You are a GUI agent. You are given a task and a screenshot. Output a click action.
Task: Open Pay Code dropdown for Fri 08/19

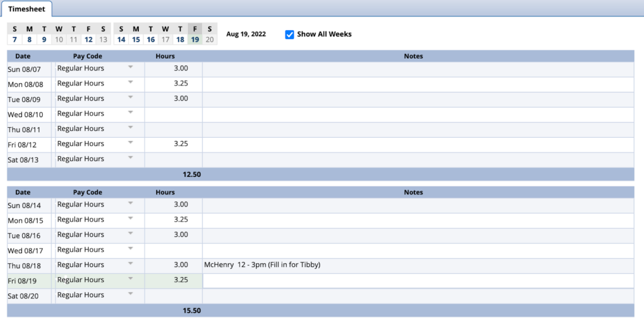(130, 279)
